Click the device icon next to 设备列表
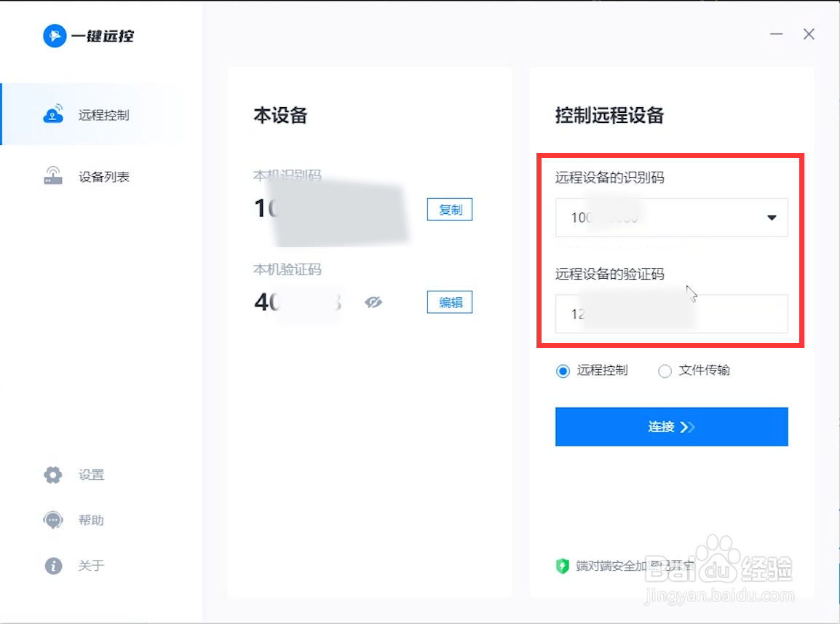Screen dimensions: 840x624 [53, 175]
